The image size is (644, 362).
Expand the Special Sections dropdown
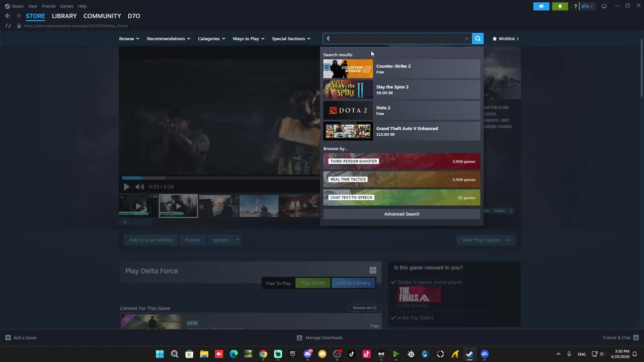click(291, 39)
